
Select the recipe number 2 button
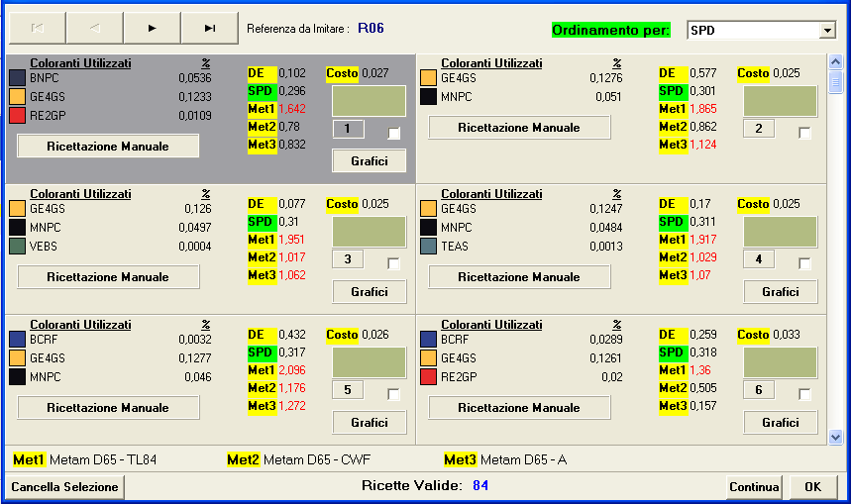tap(758, 129)
